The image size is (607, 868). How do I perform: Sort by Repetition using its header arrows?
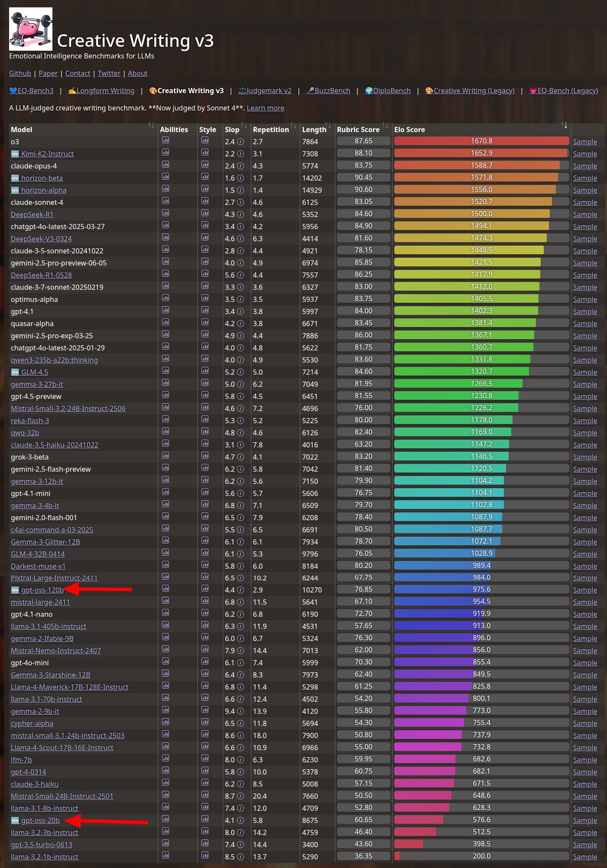[x=293, y=126]
